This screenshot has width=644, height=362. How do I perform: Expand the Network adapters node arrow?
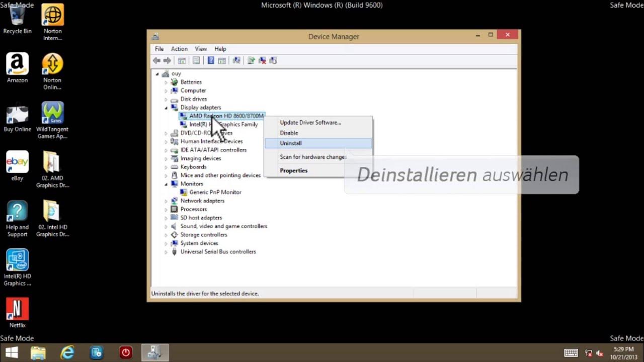(x=166, y=201)
